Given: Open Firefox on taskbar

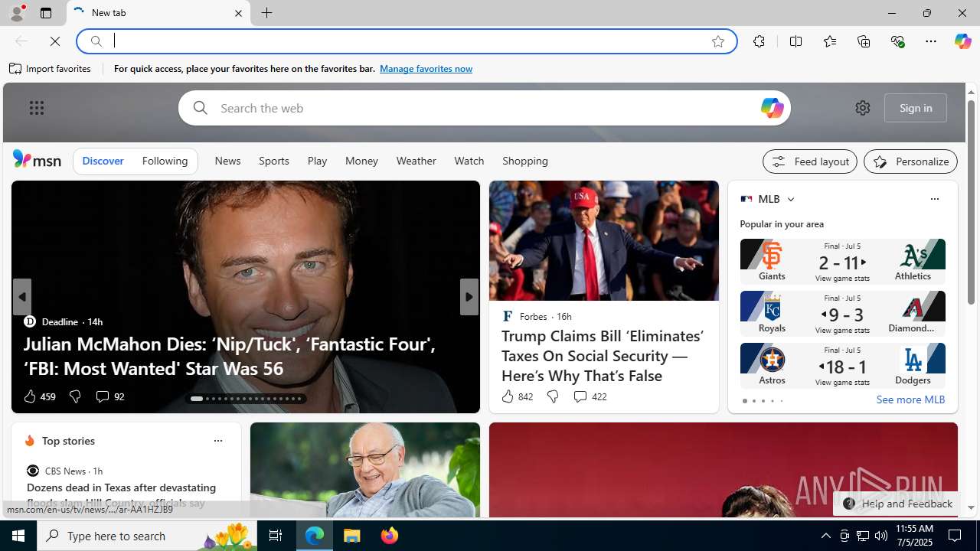Looking at the screenshot, I should point(390,536).
